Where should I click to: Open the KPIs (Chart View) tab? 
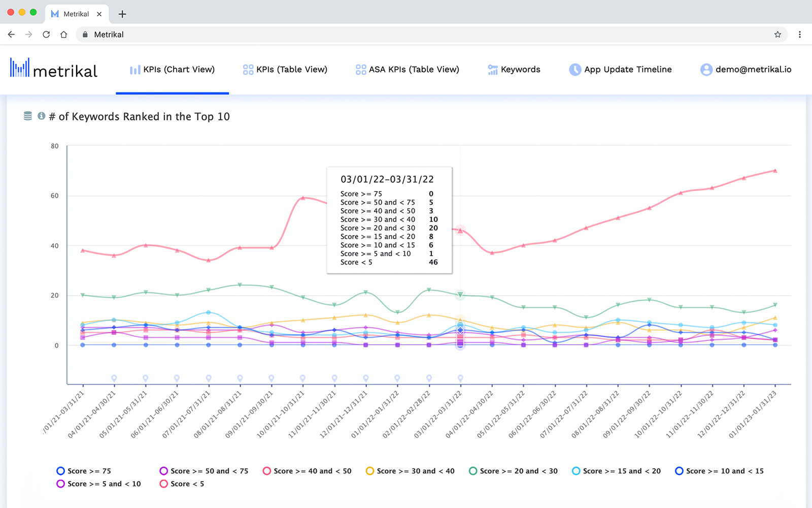tap(172, 70)
